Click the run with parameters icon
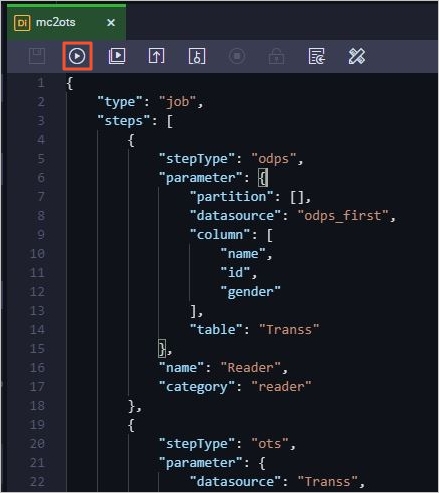Image resolution: width=439 pixels, height=493 pixels. pyautogui.click(x=117, y=56)
